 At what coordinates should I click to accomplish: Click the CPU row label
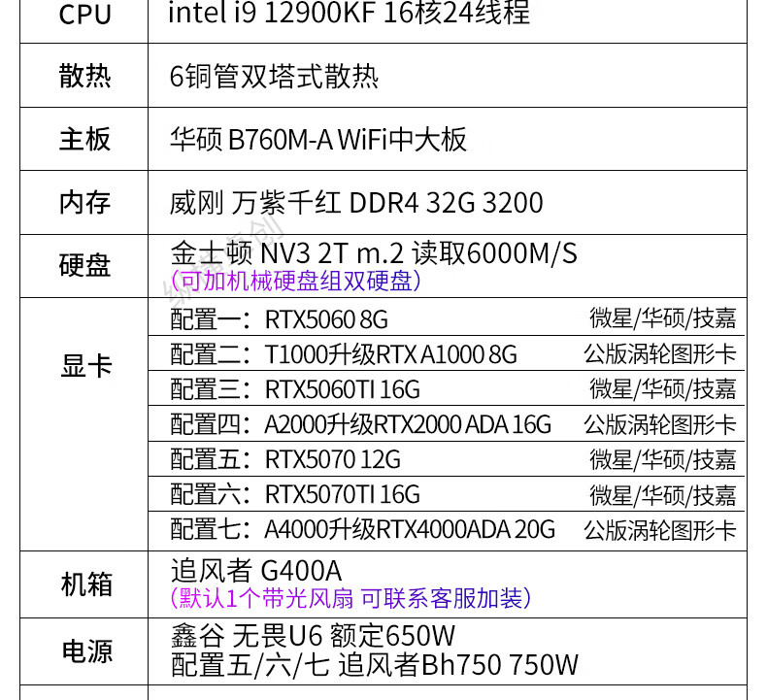point(84,15)
